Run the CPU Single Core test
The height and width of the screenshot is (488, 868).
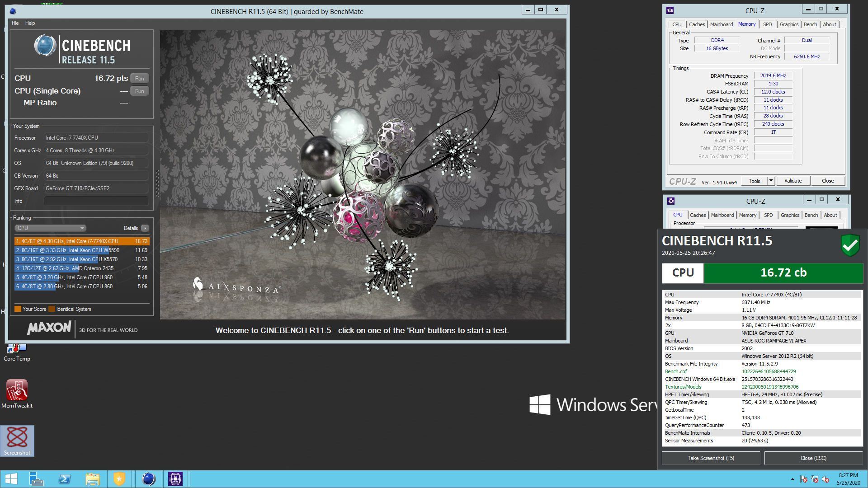tap(140, 91)
